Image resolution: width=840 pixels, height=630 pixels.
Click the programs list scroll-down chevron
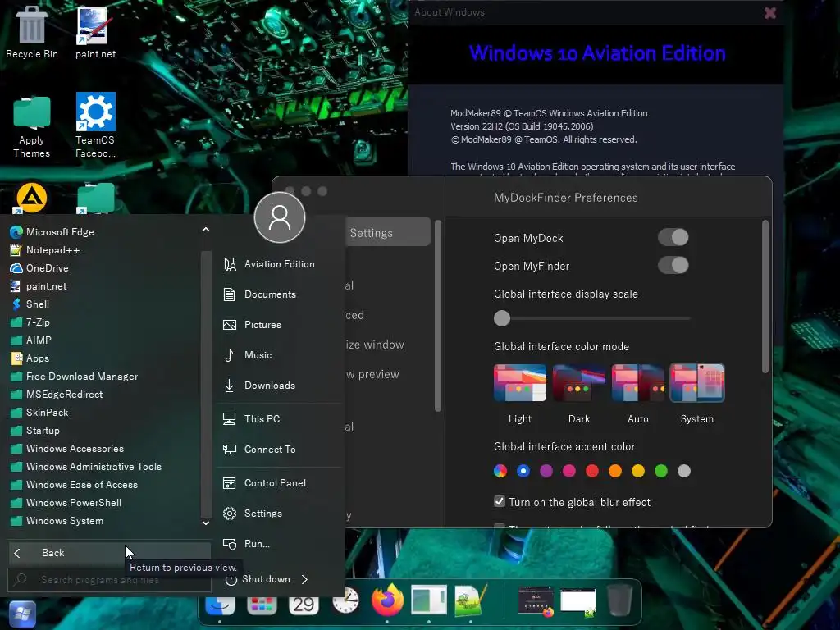click(206, 523)
